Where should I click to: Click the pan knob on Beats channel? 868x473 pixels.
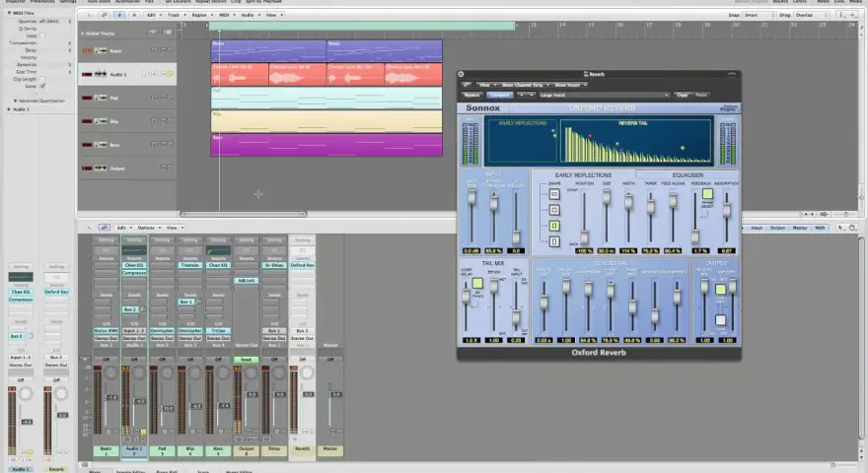(110, 373)
